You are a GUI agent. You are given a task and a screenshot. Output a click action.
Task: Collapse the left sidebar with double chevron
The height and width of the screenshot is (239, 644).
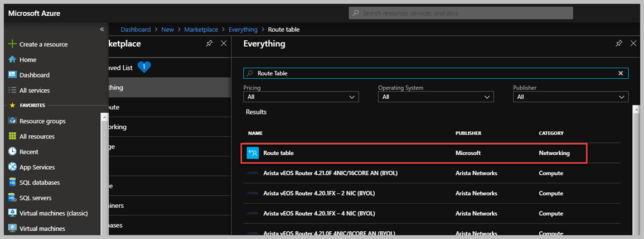(102, 29)
